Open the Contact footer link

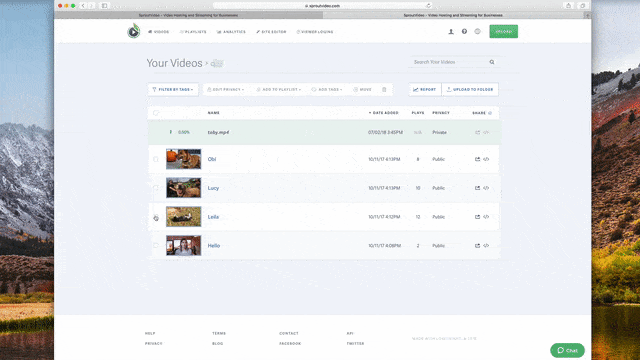[x=289, y=333]
